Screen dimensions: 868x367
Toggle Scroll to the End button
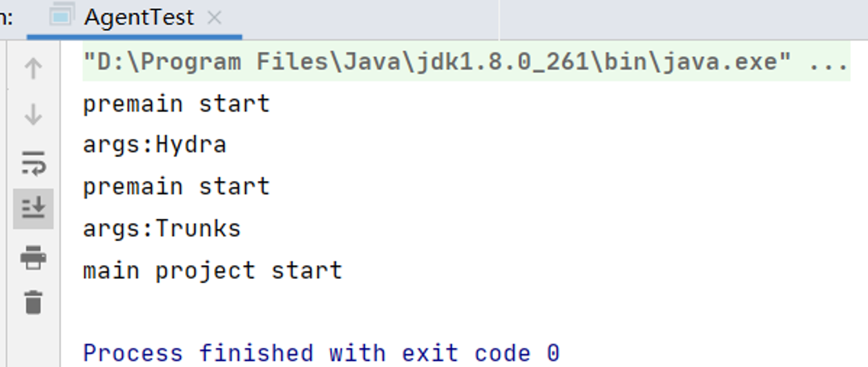coord(33,208)
